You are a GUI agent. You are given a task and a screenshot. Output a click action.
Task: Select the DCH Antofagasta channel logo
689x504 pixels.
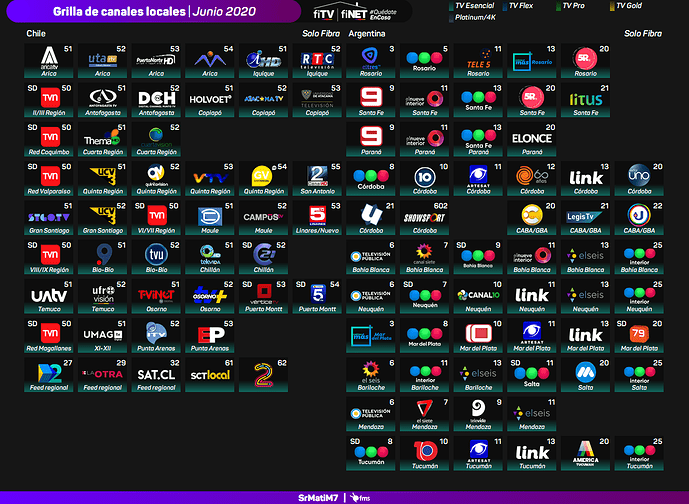point(157,99)
